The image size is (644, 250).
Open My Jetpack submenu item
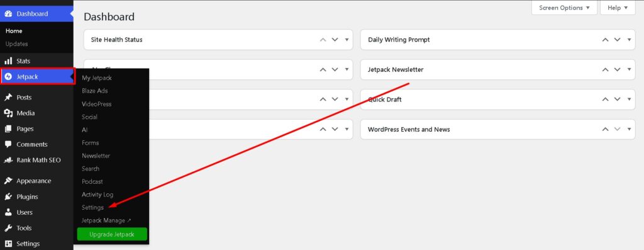pyautogui.click(x=97, y=77)
